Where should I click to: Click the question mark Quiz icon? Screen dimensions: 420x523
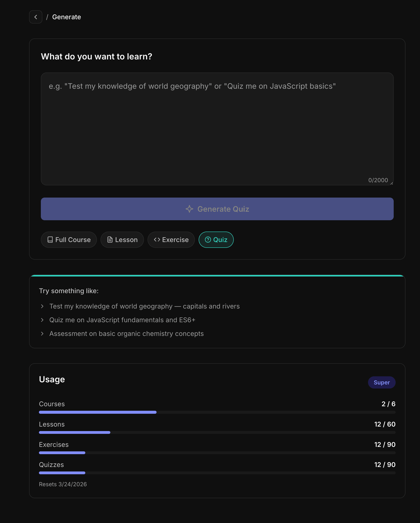click(208, 240)
